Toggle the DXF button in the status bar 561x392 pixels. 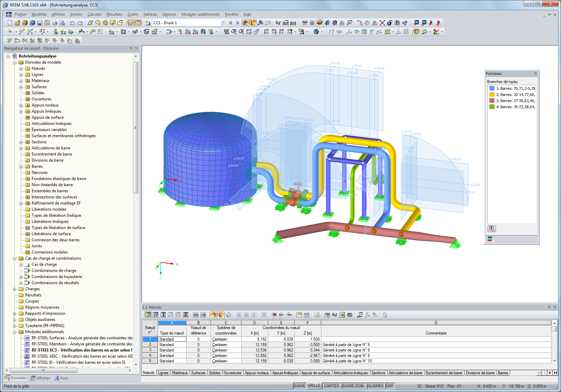point(390,386)
